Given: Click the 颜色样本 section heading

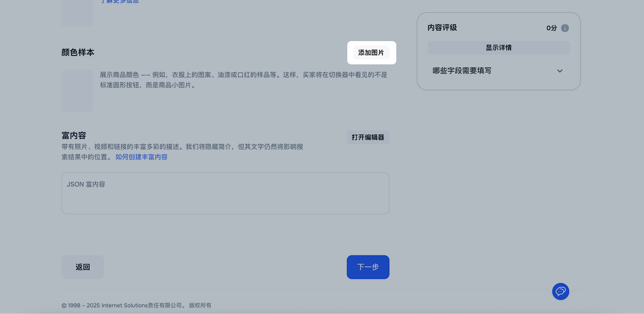Looking at the screenshot, I should coord(78,52).
